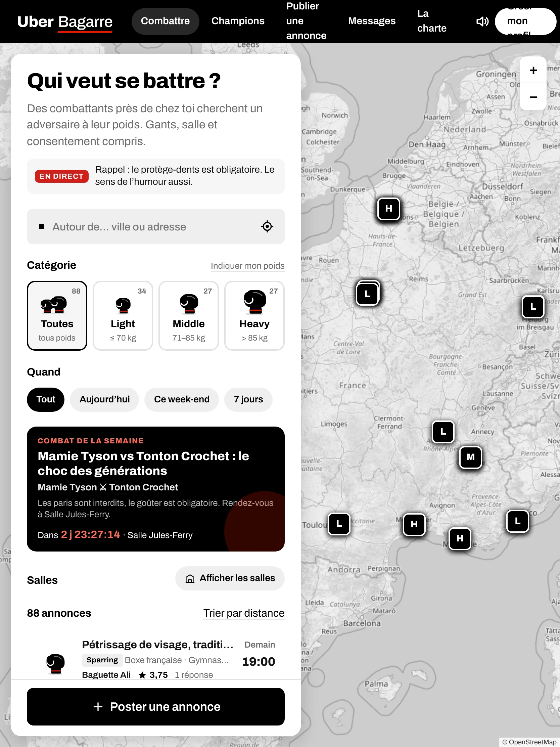This screenshot has height=747, width=560.
Task: Click Trier par distance link
Action: pyautogui.click(x=244, y=613)
